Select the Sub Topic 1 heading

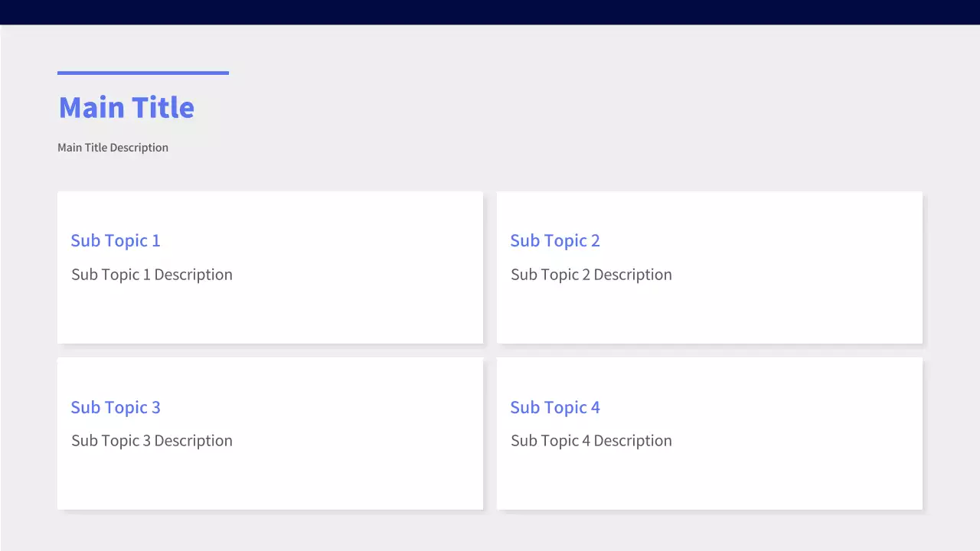116,240
